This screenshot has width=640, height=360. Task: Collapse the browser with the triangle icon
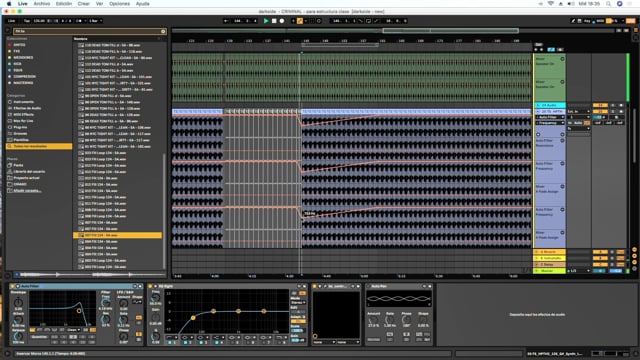coord(8,31)
